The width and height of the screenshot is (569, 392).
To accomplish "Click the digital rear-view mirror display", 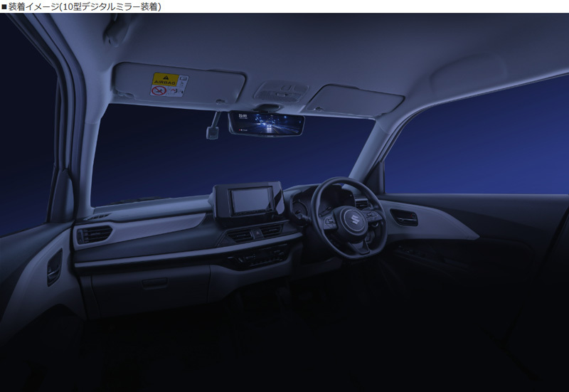I will (266, 123).
